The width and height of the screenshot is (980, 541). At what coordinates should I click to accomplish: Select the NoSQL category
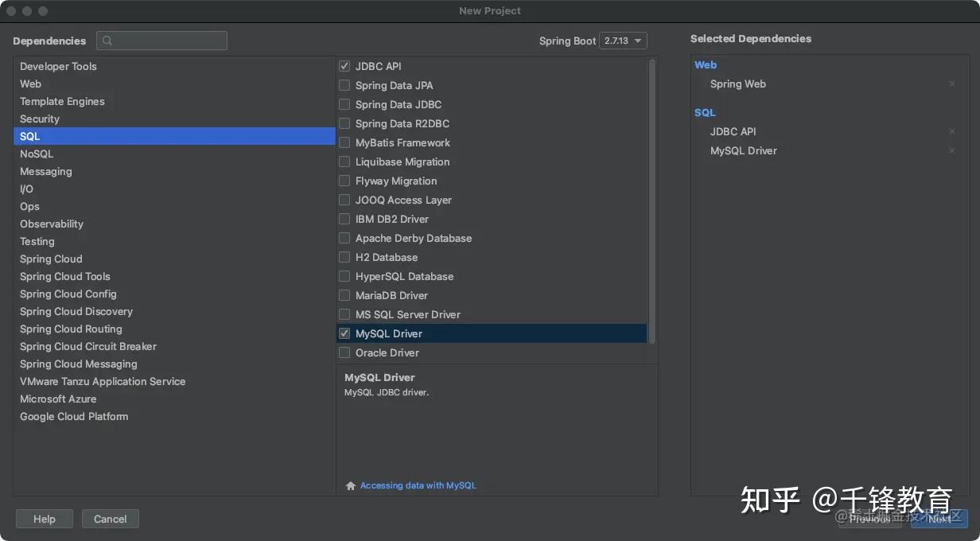coord(37,154)
